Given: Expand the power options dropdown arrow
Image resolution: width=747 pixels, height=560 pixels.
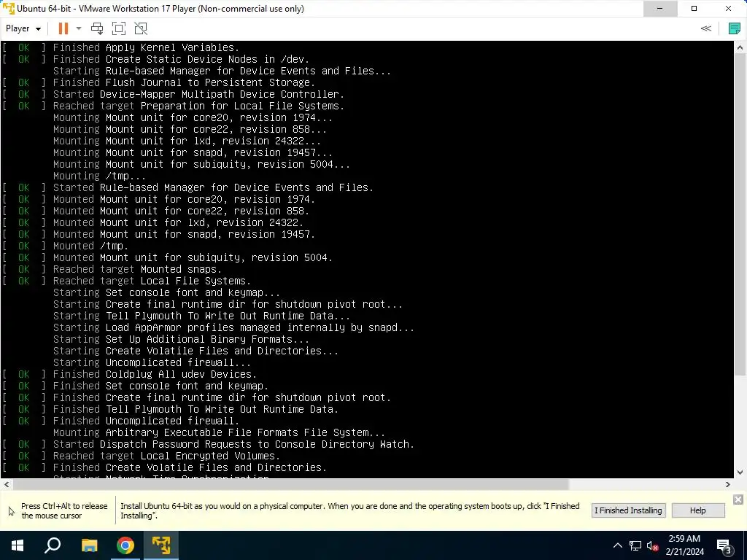Looking at the screenshot, I should click(79, 28).
